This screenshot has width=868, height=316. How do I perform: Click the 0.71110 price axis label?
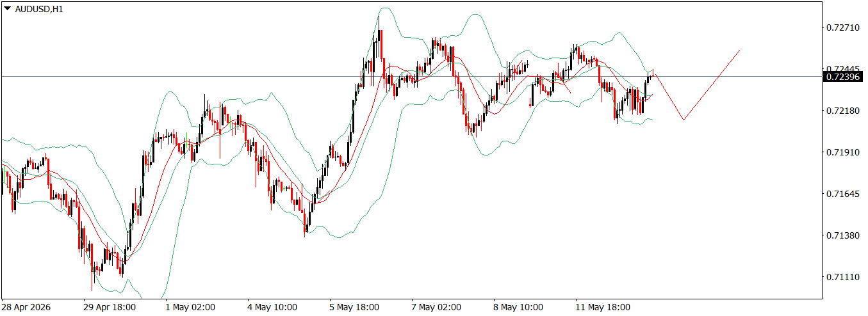click(843, 277)
